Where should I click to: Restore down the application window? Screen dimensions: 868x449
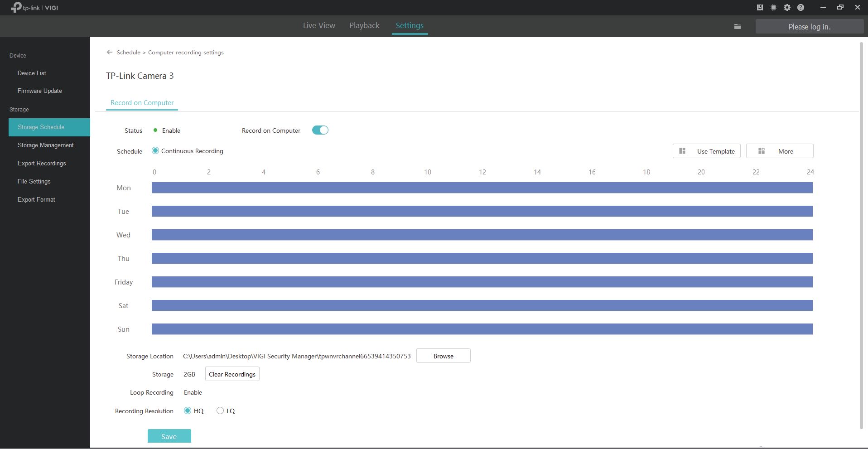click(x=840, y=7)
